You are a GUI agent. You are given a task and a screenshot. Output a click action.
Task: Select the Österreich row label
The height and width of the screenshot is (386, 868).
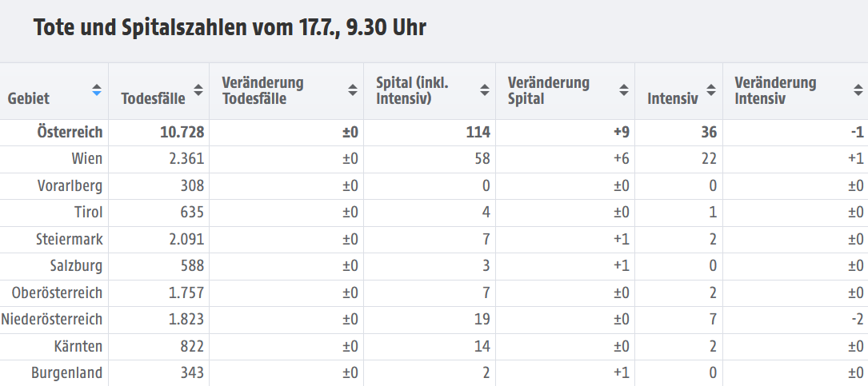point(70,132)
